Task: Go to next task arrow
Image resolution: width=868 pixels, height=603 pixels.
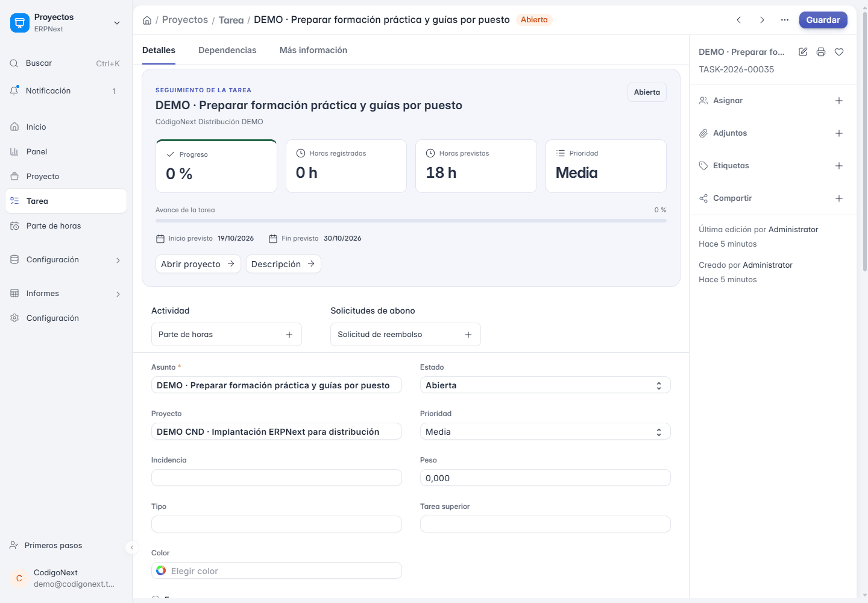Action: point(762,20)
